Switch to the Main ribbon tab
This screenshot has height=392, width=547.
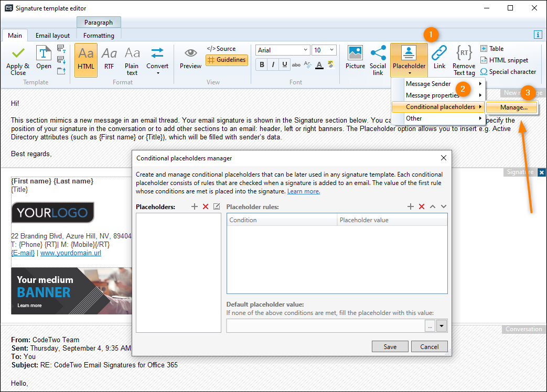[x=15, y=36]
